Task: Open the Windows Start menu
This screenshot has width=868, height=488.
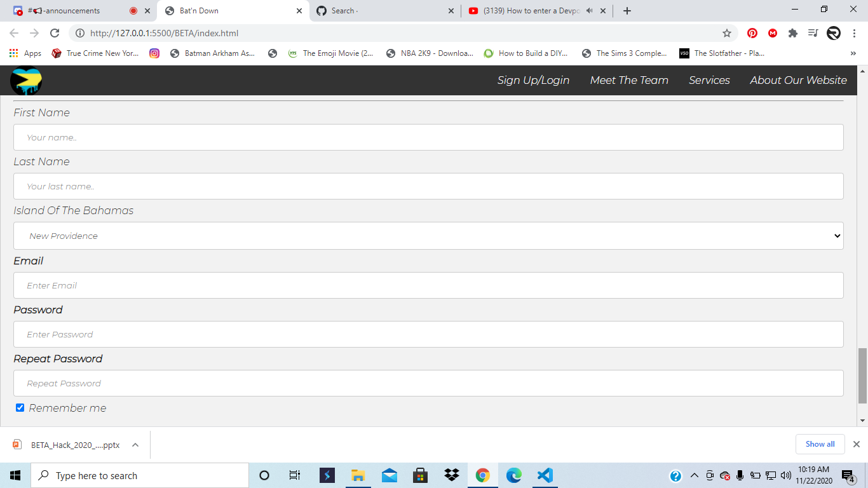Action: [x=15, y=475]
